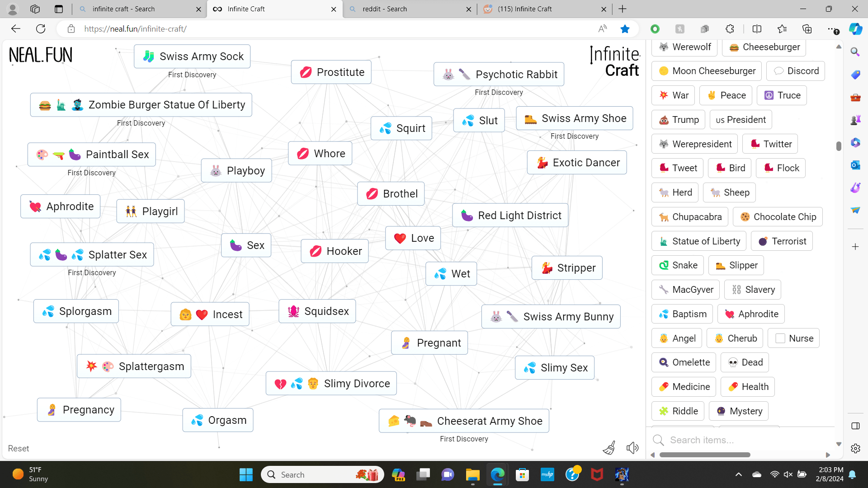
Task: Open the Windows Start menu
Action: (x=246, y=474)
